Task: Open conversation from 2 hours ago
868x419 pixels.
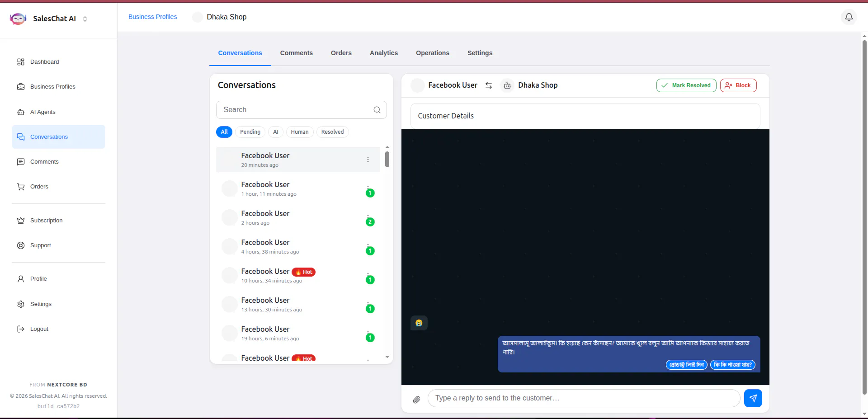Action: tap(298, 217)
